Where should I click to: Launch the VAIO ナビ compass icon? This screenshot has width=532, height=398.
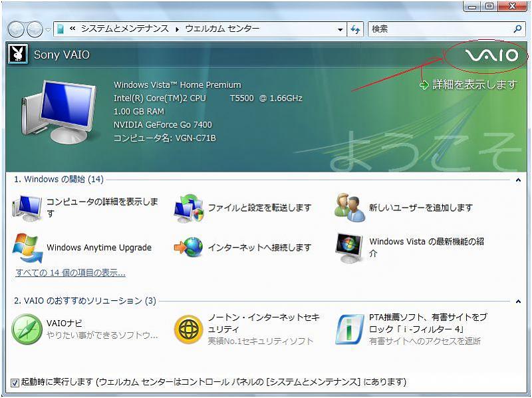pos(27,329)
